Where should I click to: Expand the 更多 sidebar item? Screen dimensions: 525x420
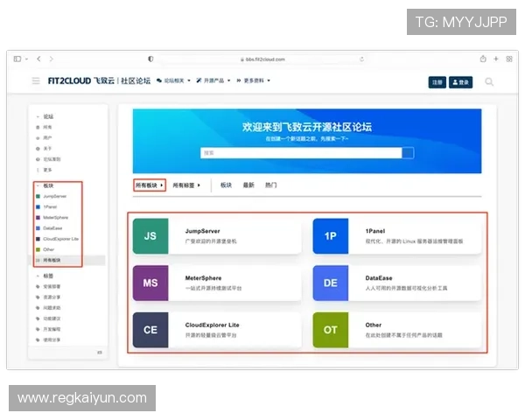coord(44,170)
